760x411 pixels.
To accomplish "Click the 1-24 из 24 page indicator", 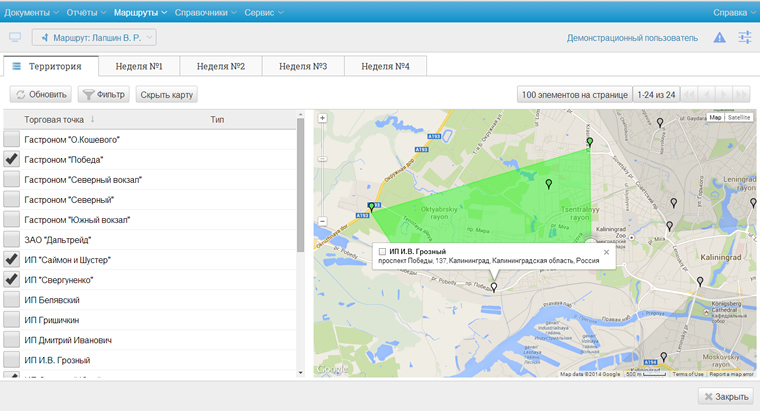I will click(x=656, y=95).
